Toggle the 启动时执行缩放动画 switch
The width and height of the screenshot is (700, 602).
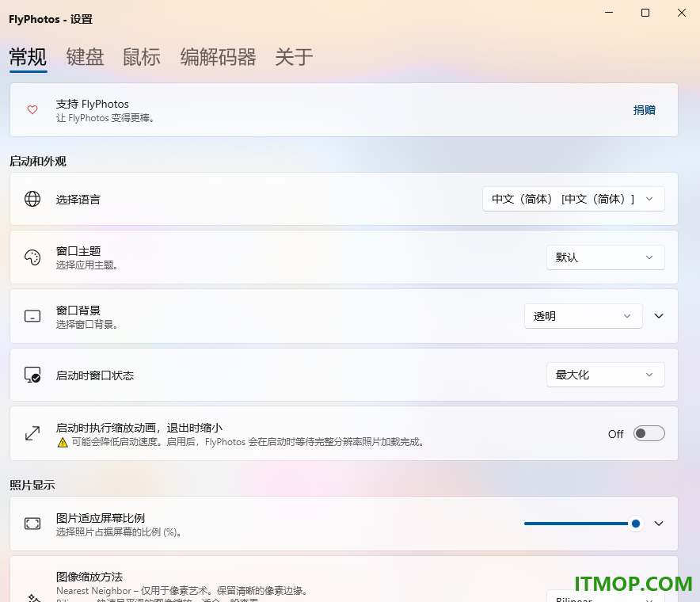coord(649,433)
